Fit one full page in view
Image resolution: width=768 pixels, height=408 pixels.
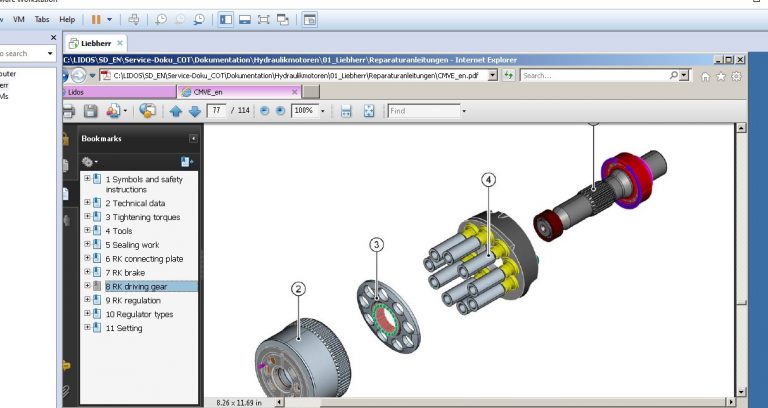[369, 111]
